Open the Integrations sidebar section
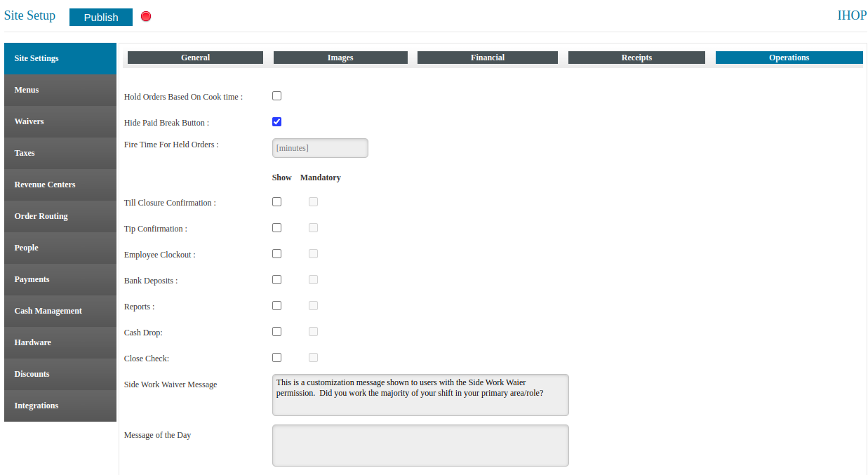This screenshot has height=475, width=868. click(x=60, y=406)
